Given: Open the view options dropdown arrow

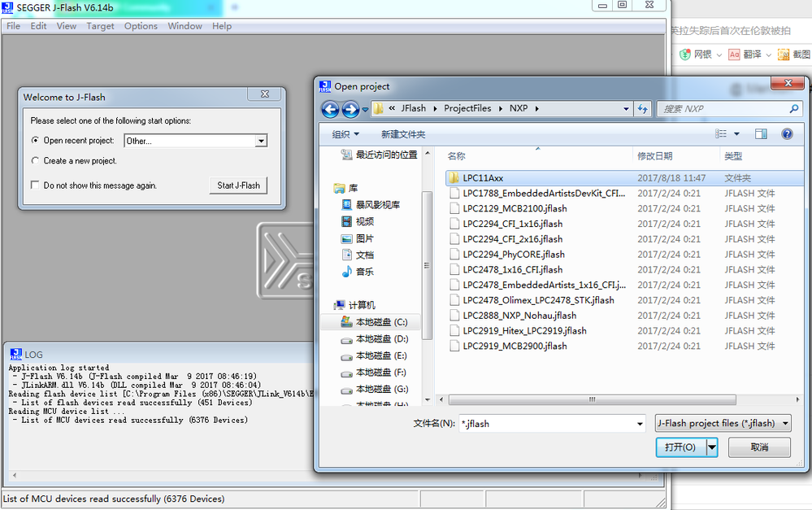Looking at the screenshot, I should [736, 134].
